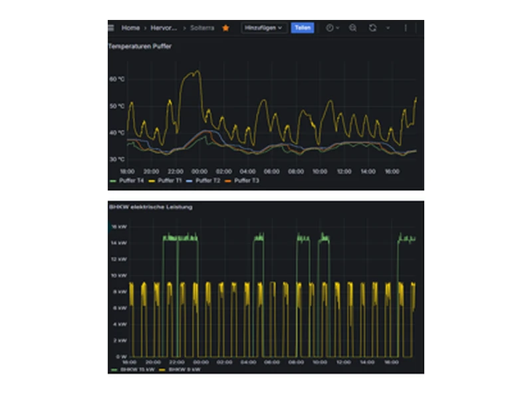Click the Temperaturen Puffer panel title
This screenshot has height=399, width=532.
point(140,46)
